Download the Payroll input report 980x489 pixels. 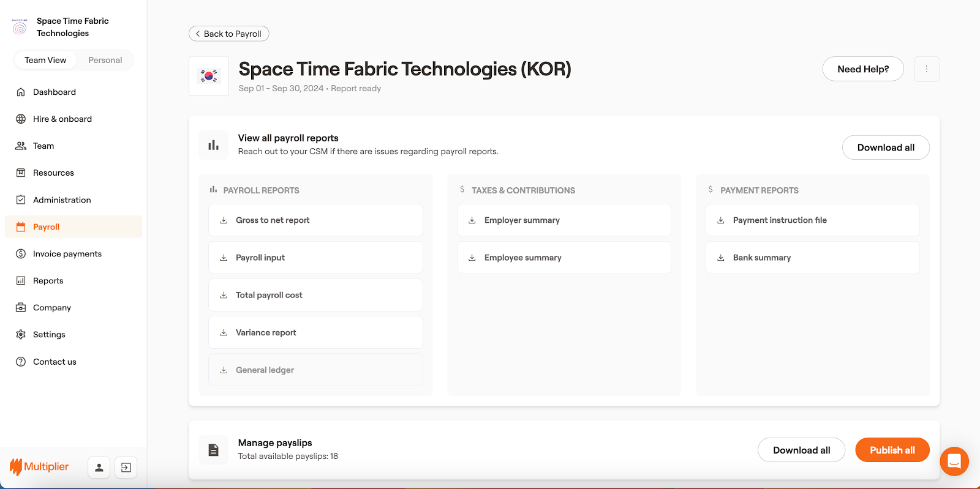[x=315, y=258]
